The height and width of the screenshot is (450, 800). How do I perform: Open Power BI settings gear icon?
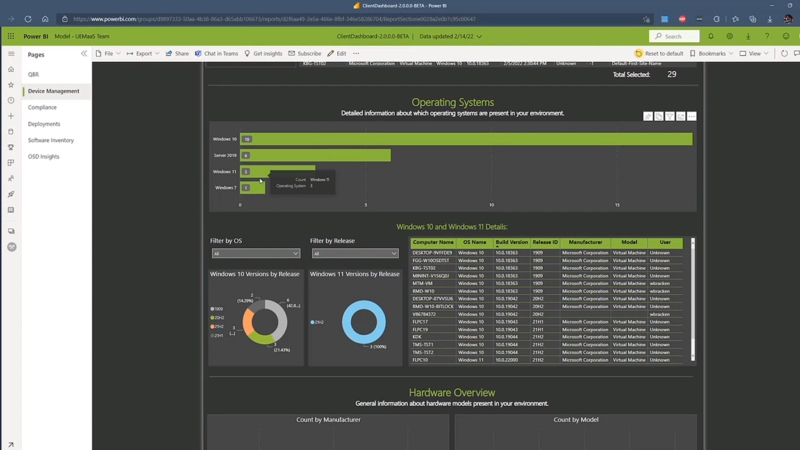(730, 36)
